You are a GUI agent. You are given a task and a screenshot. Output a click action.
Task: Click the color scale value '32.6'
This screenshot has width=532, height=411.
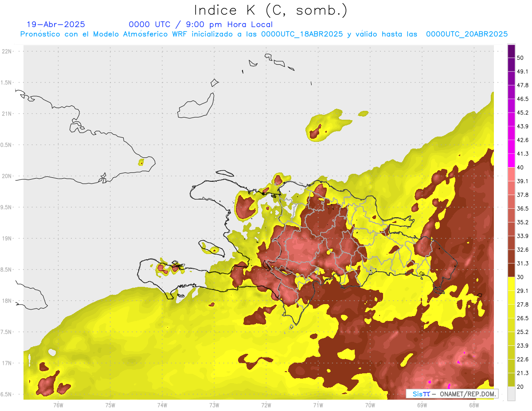(523, 250)
